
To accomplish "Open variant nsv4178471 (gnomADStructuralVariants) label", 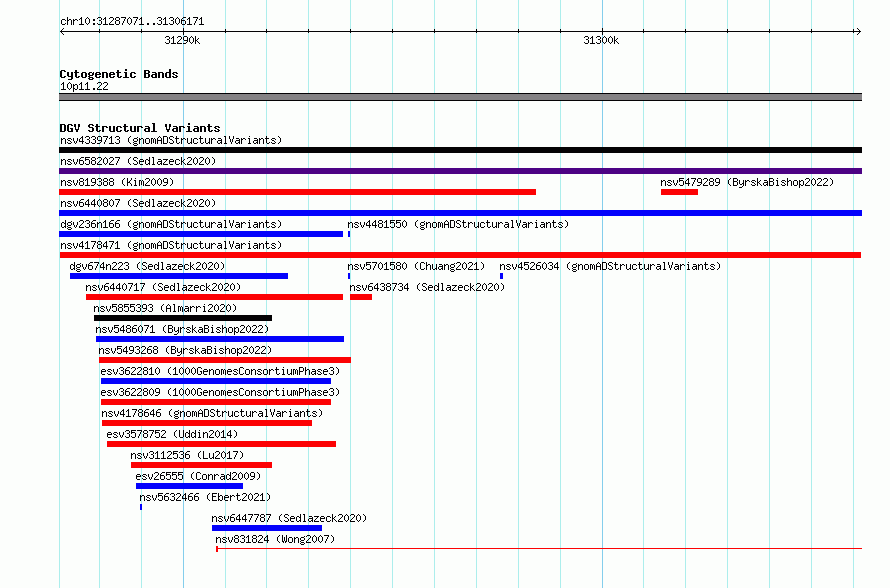I will 171,245.
